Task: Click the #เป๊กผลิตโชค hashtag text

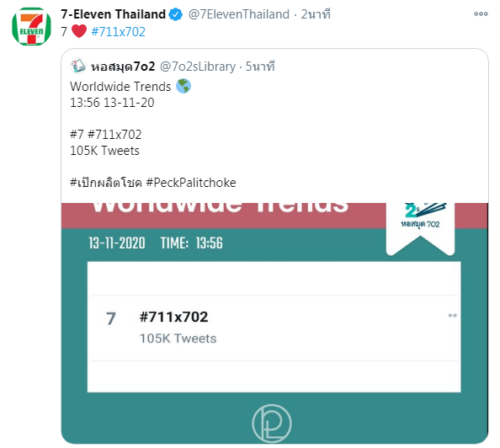Action: tap(106, 183)
